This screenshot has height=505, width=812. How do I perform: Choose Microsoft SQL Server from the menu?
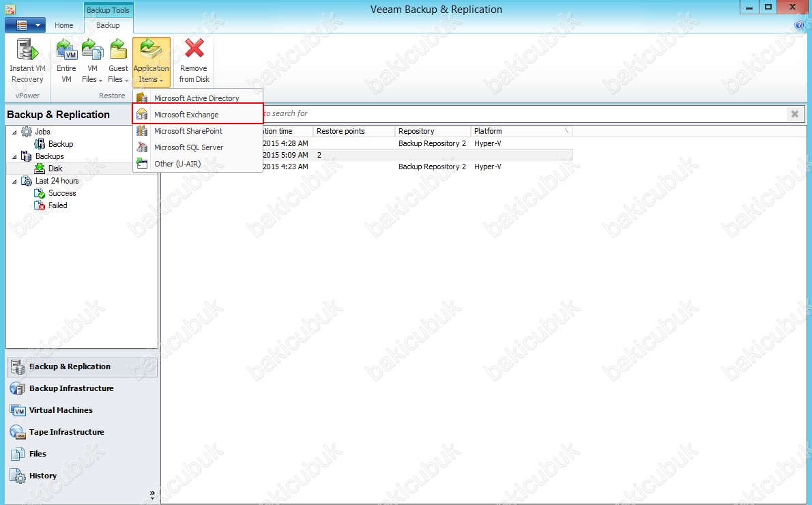pyautogui.click(x=198, y=147)
